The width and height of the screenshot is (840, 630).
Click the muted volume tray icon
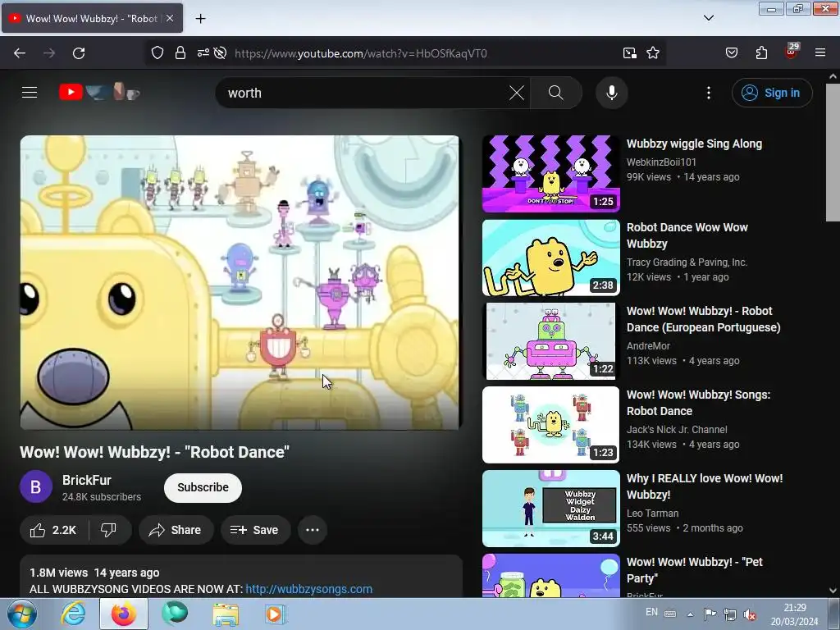[750, 614]
